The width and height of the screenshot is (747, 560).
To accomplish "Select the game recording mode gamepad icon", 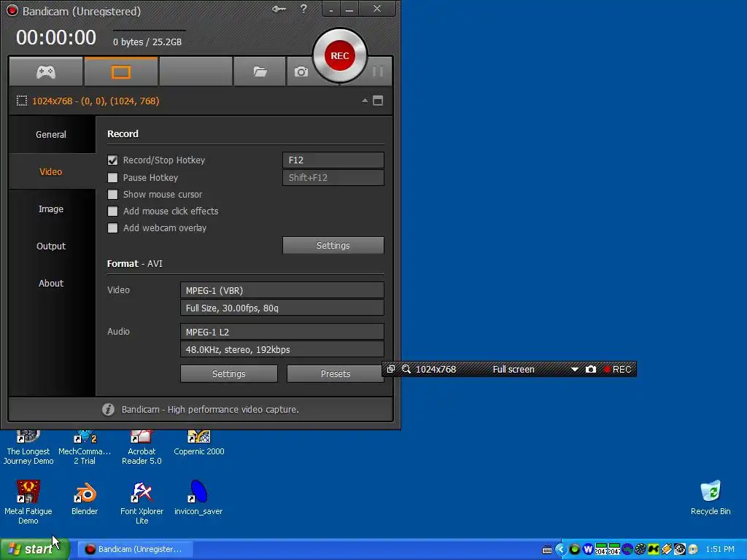I will point(46,71).
